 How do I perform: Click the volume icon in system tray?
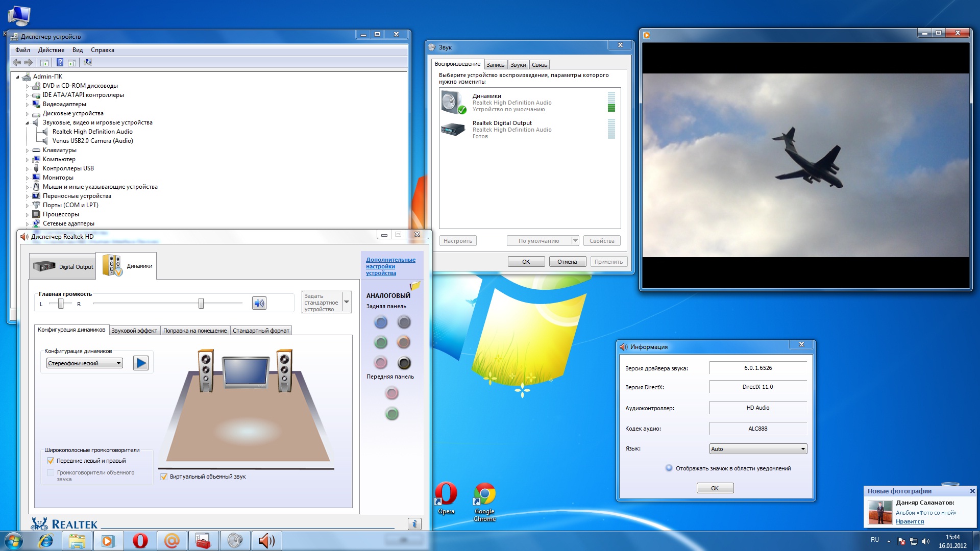(x=926, y=541)
